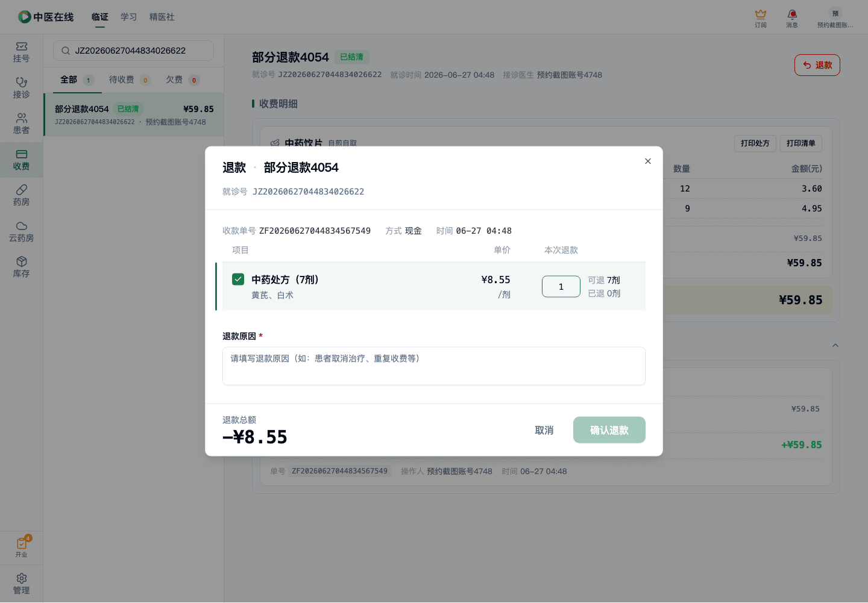
Task: Click the 已结清 badge beside page title
Action: (352, 57)
